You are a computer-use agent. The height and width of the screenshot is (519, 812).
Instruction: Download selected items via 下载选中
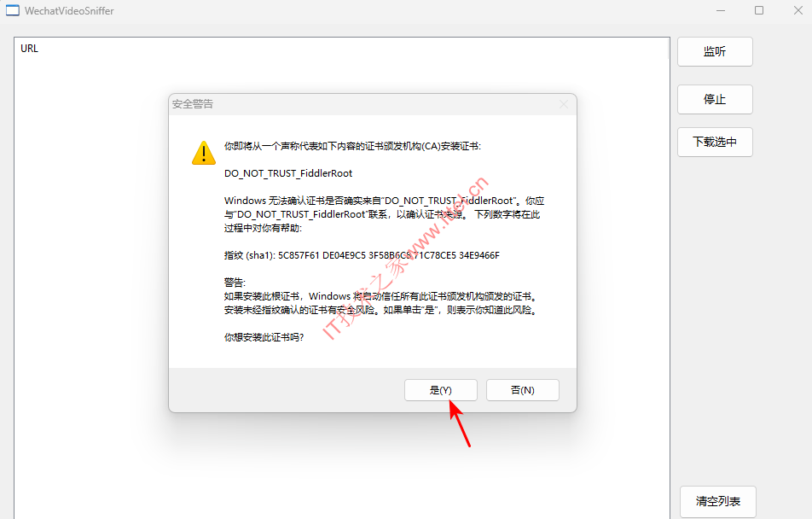(x=715, y=142)
